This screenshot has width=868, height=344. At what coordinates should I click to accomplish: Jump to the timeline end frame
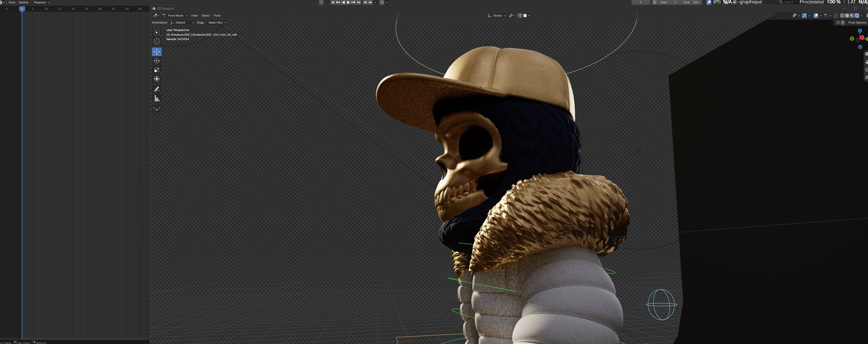(359, 2)
